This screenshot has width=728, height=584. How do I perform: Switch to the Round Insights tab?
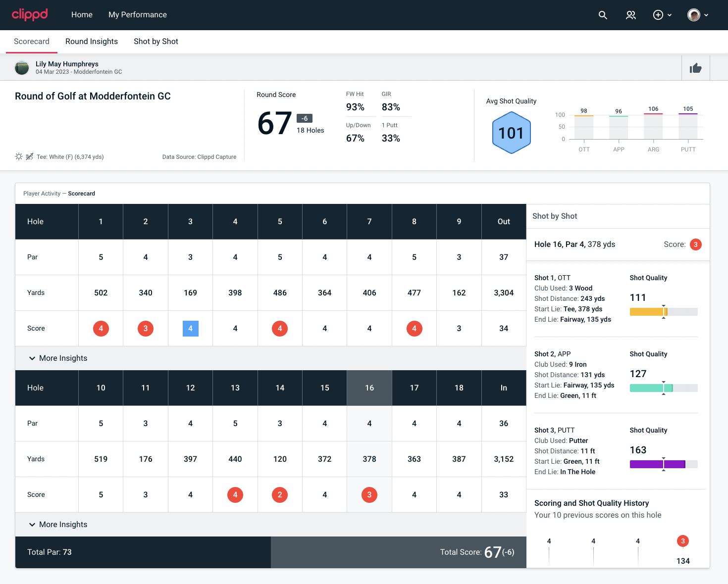pyautogui.click(x=92, y=42)
